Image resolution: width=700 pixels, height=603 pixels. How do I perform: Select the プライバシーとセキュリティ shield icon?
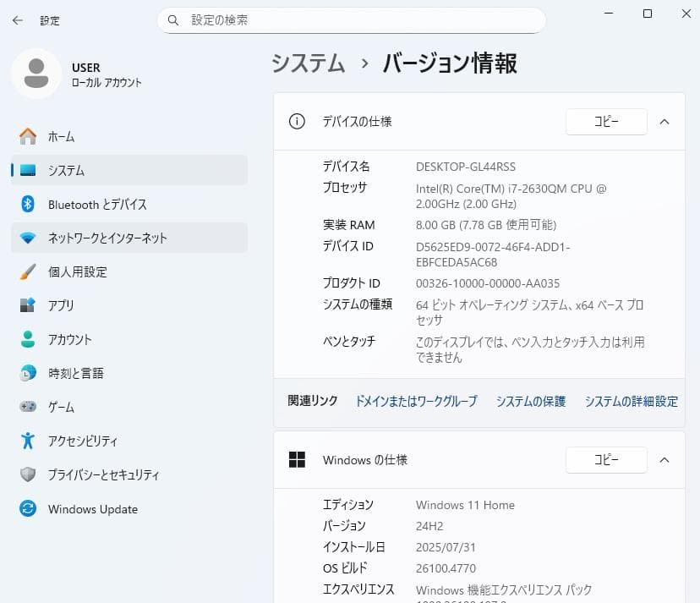click(26, 474)
